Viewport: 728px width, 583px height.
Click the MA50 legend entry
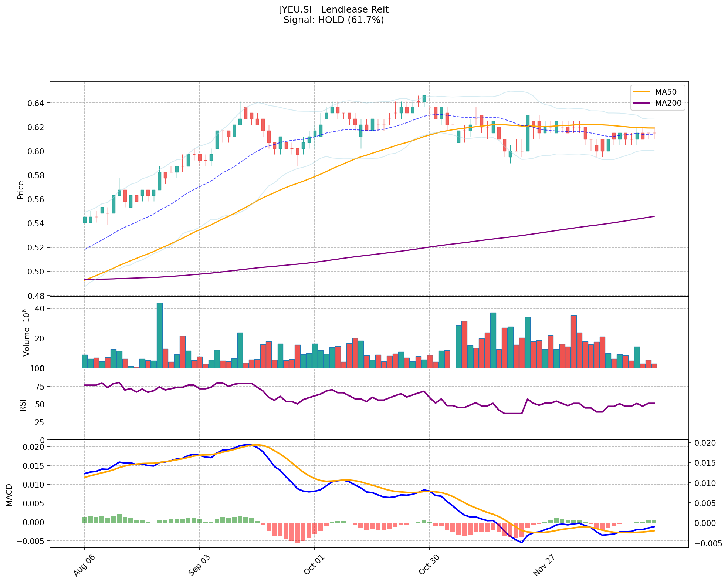coord(665,92)
